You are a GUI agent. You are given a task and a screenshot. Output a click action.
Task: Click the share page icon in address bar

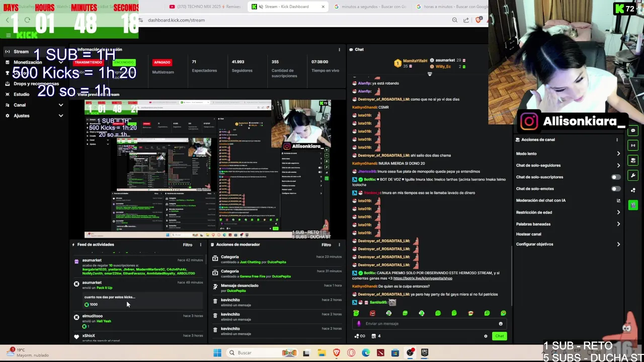click(466, 20)
